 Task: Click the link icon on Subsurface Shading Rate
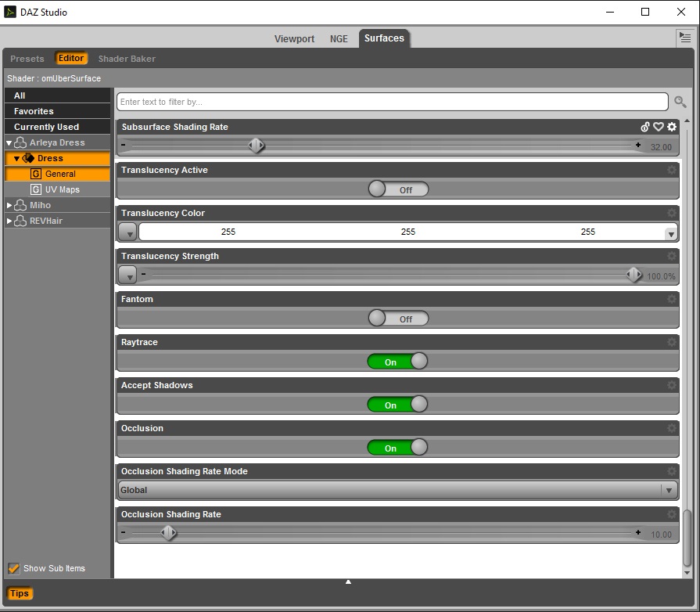pos(644,127)
